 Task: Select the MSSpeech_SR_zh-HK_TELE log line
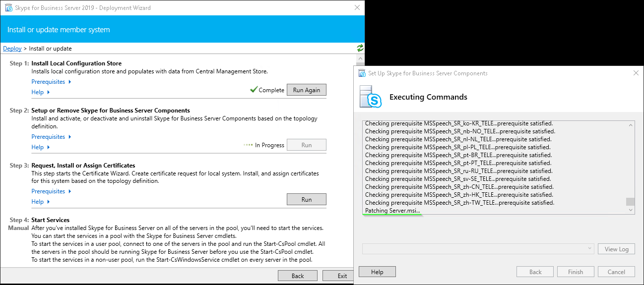coord(459,195)
